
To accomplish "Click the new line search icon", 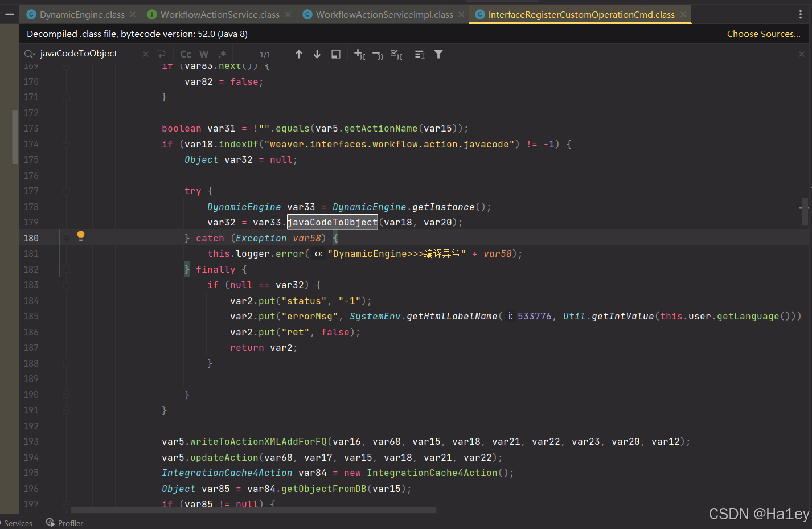I will pyautogui.click(x=161, y=54).
